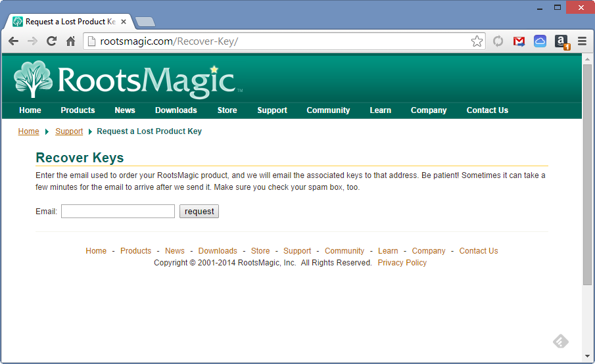Open the footer Products link
This screenshot has width=595, height=364.
pos(135,251)
